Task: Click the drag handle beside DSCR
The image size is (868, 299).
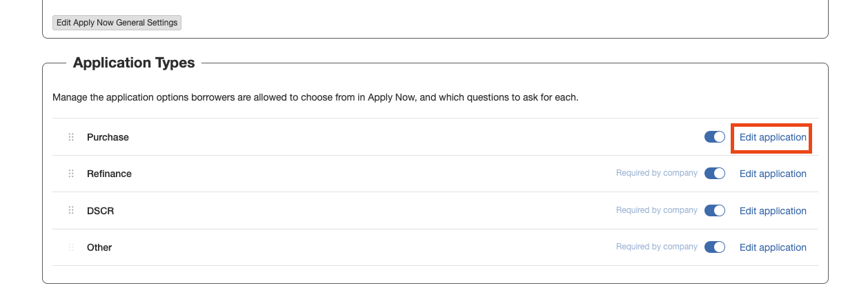Action: click(70, 211)
